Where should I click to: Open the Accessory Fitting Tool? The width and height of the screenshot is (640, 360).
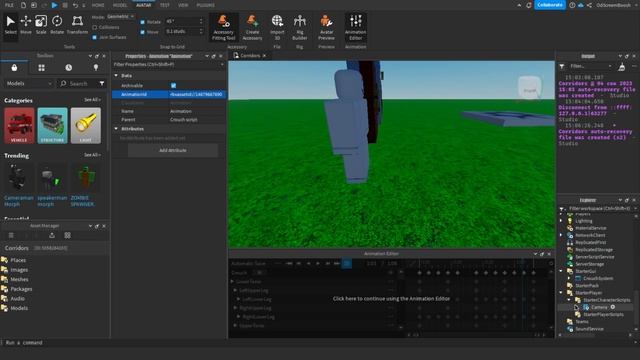[x=223, y=27]
